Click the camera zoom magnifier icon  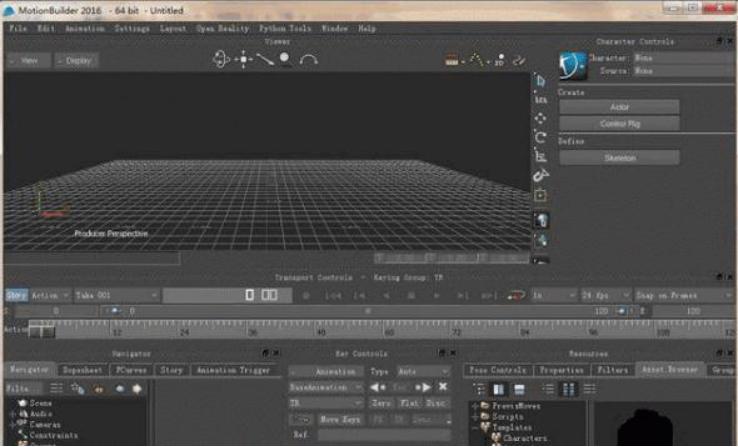286,59
